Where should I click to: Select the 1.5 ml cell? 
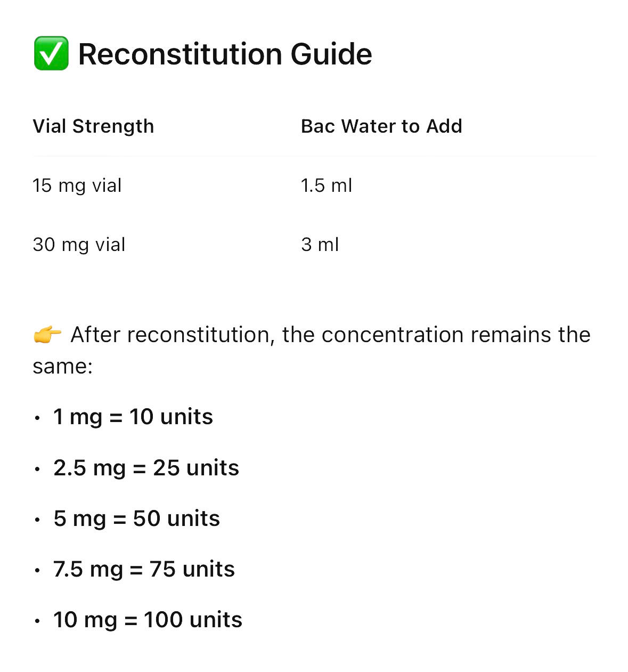pos(326,185)
